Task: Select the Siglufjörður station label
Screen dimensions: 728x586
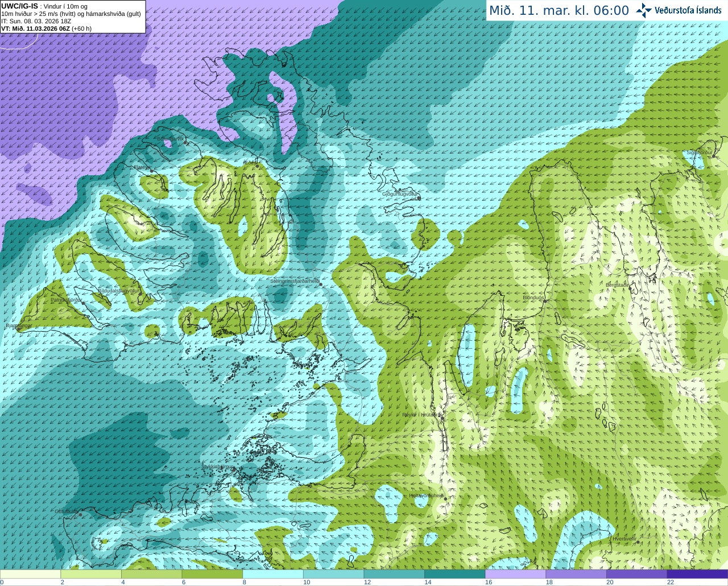Action: [x=700, y=152]
